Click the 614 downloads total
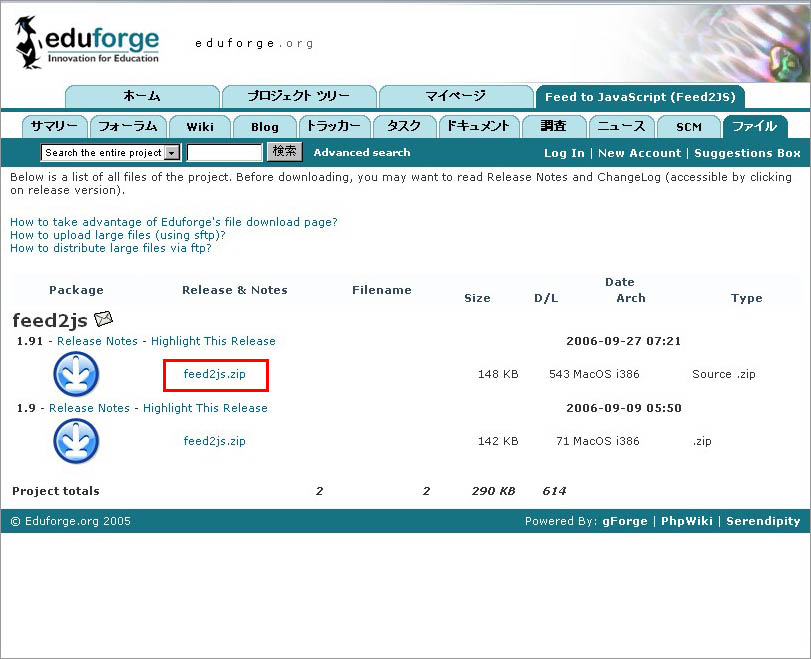 tap(554, 491)
